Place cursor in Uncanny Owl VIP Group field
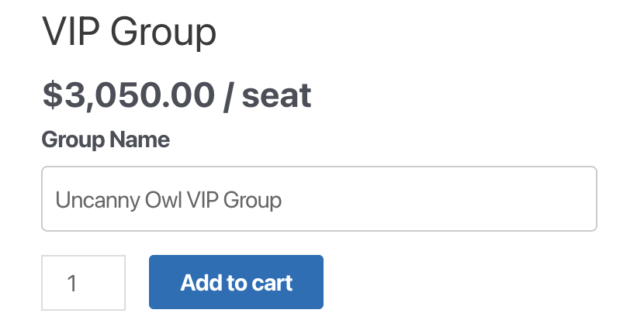 [318, 199]
